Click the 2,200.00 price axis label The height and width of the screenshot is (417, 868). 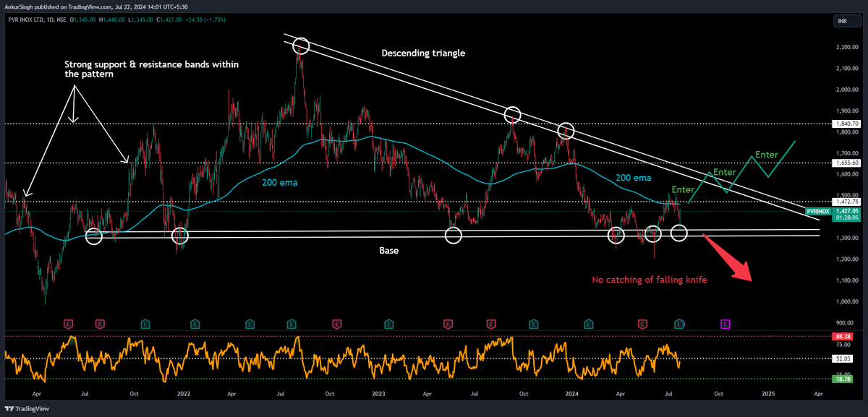[847, 47]
